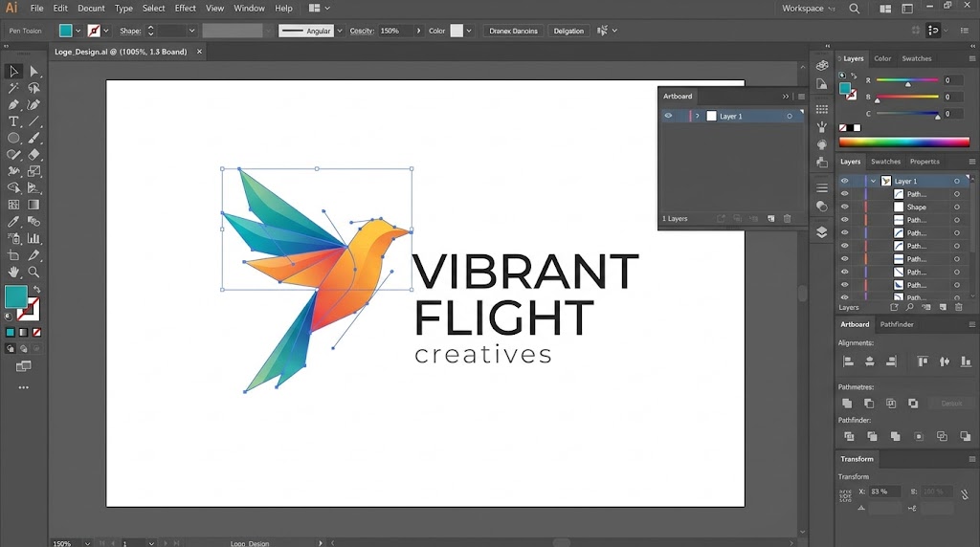The image size is (980, 547).
Task: Select the Zoom magnifier tool
Action: [33, 273]
